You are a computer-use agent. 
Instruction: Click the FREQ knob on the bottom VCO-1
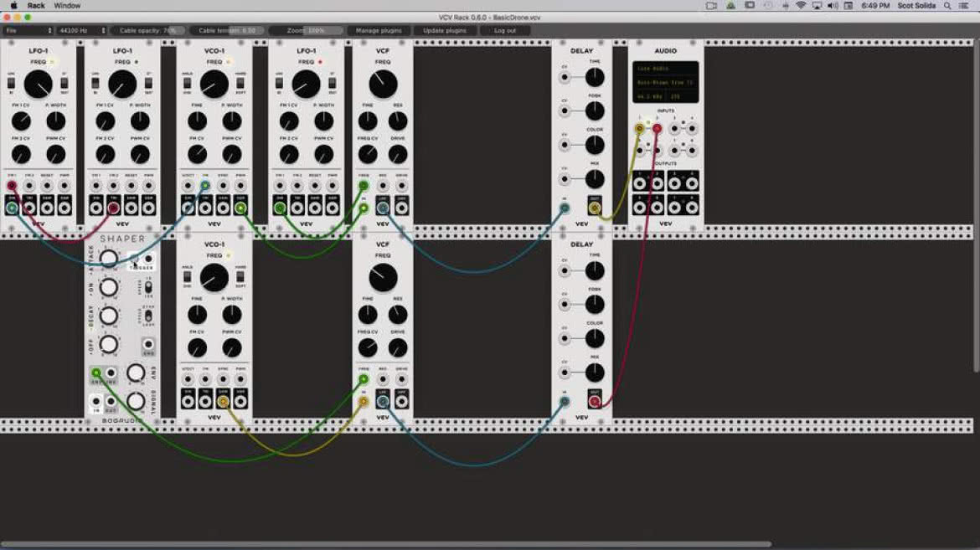tap(214, 277)
